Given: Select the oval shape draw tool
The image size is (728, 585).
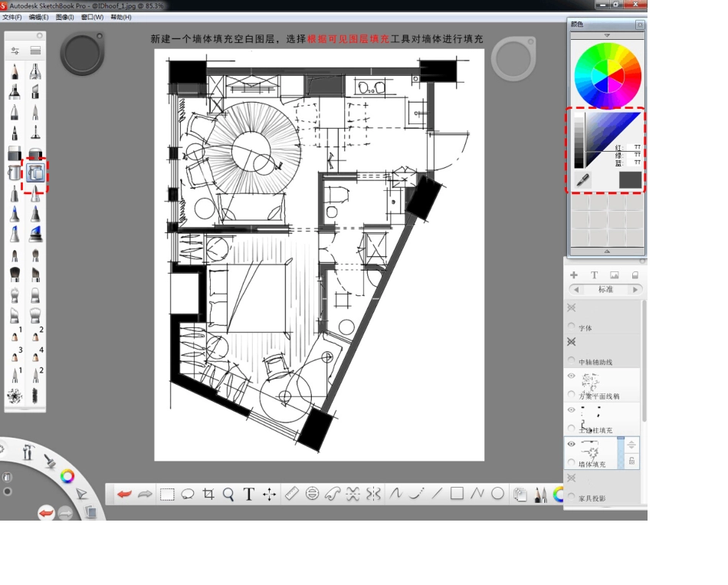Looking at the screenshot, I should coord(497,493).
